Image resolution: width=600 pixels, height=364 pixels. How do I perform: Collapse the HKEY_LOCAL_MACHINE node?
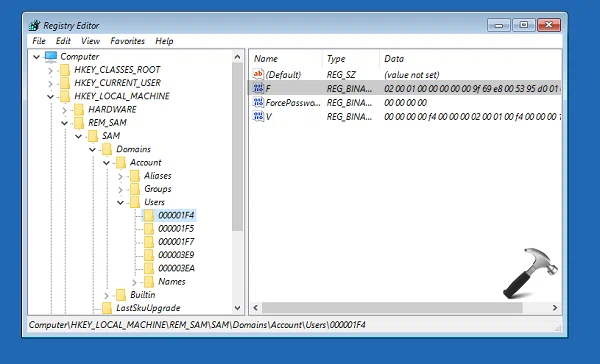coord(50,97)
